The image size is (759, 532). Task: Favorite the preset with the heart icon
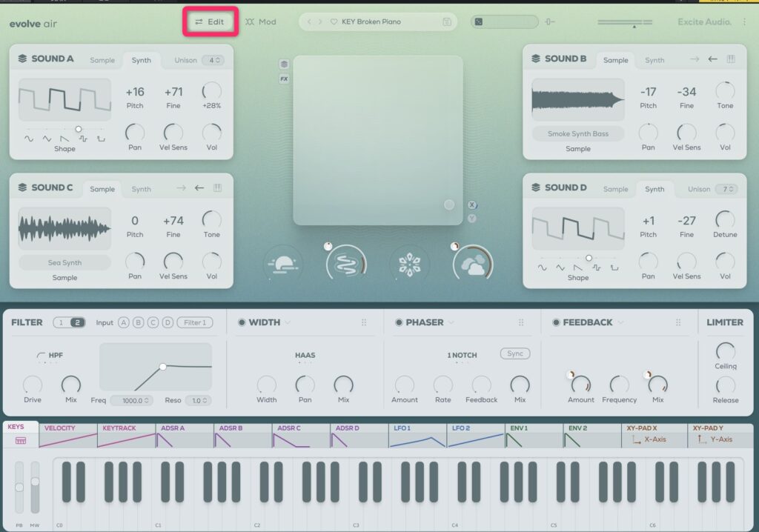334,22
